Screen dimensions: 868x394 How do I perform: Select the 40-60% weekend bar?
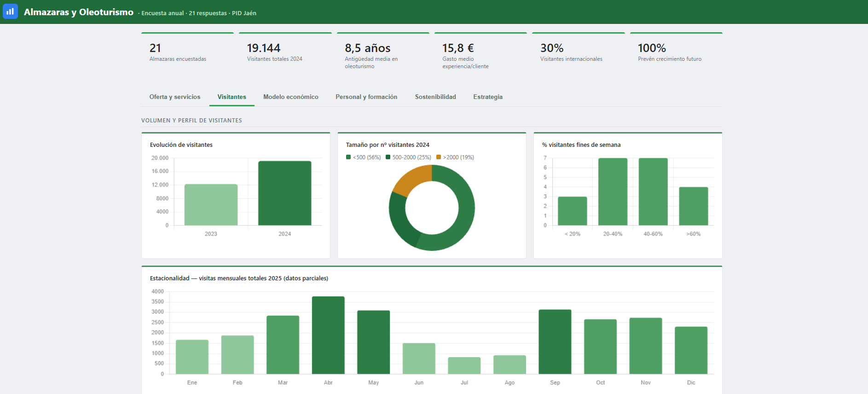coord(653,192)
